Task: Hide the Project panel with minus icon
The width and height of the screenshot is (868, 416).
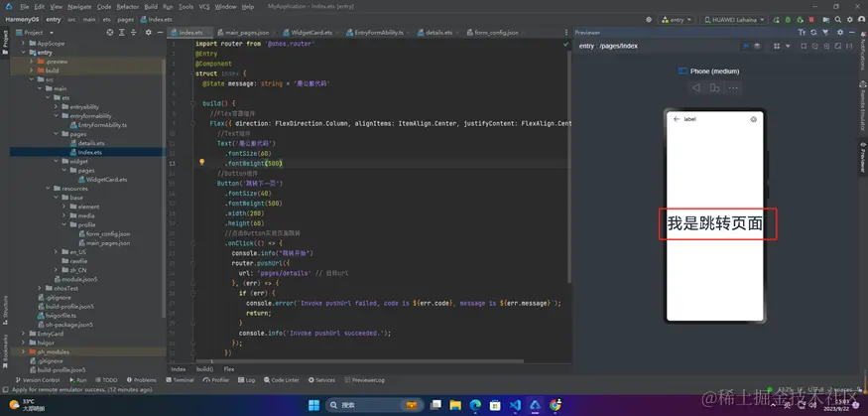Action: click(x=160, y=33)
